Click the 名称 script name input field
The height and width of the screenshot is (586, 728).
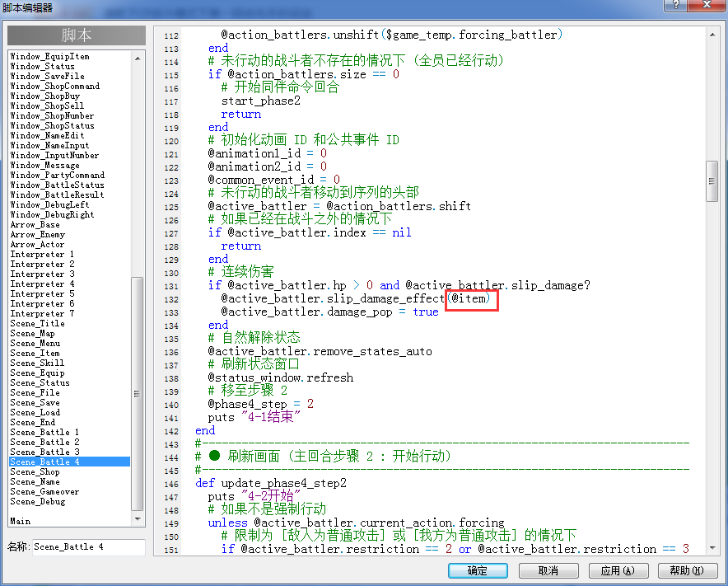click(88, 547)
